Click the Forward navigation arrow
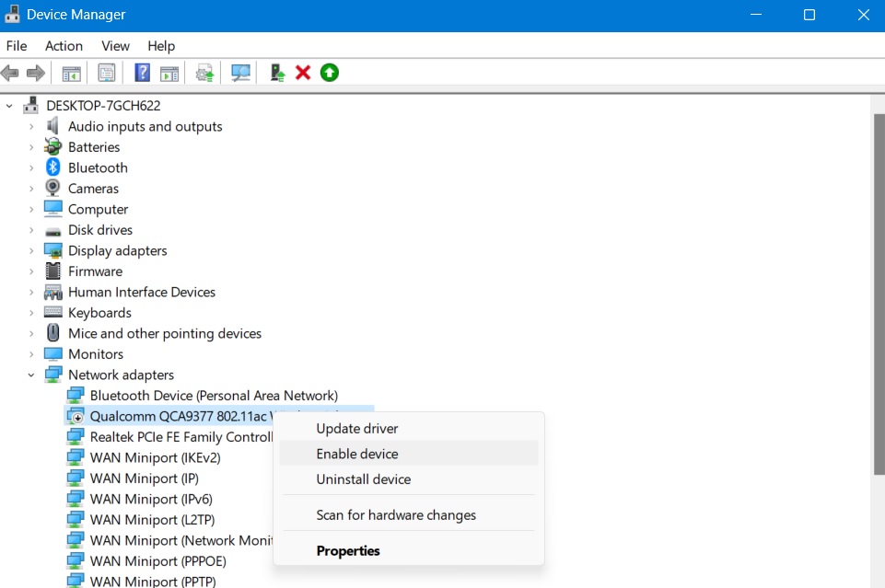The height and width of the screenshot is (588, 885). coord(34,73)
